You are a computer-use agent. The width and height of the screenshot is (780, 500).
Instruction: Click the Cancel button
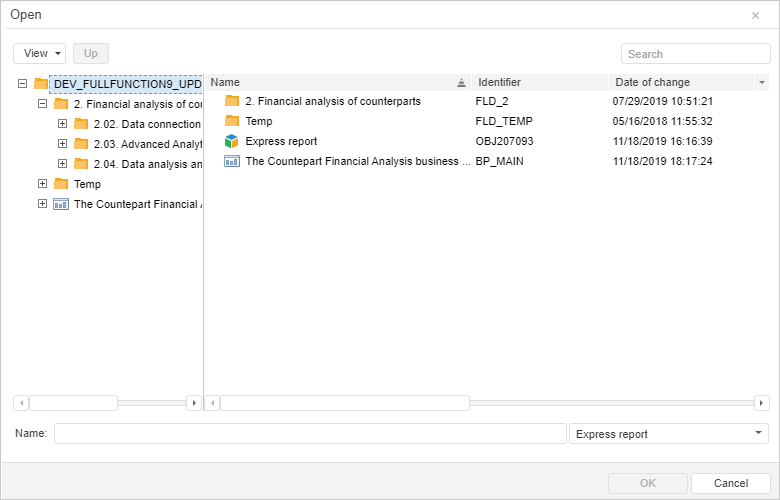pos(730,484)
